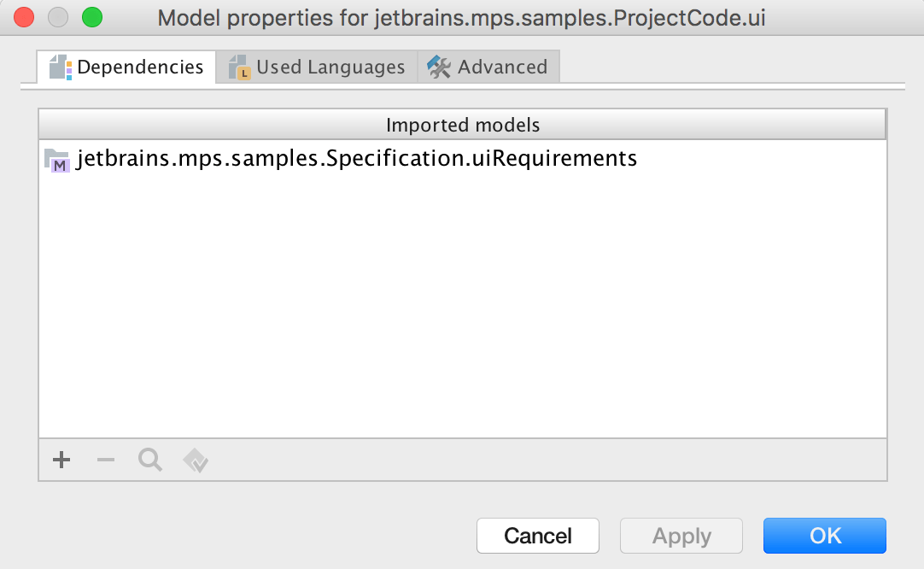Click the Used Languages tab icon

pyautogui.click(x=239, y=67)
